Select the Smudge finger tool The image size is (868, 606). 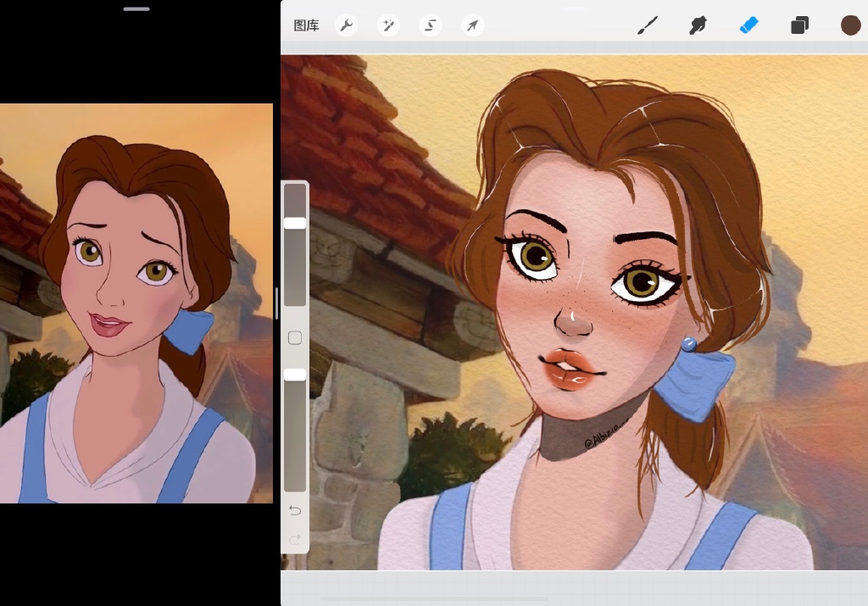click(698, 25)
